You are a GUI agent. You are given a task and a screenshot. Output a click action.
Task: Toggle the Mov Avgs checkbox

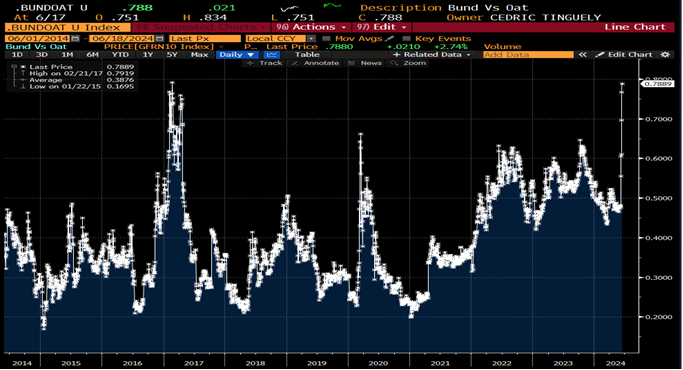(327, 38)
